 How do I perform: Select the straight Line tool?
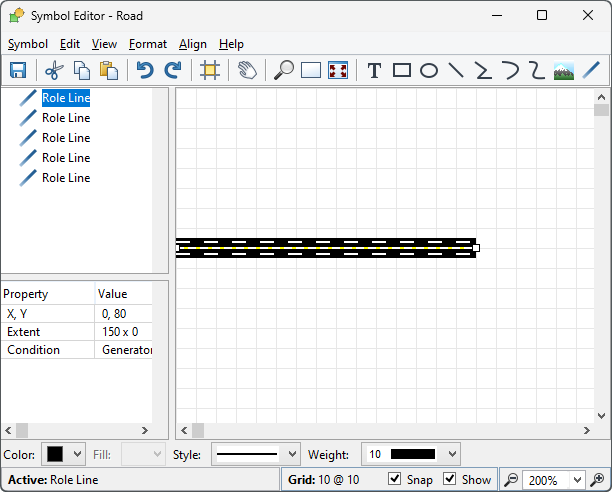pos(456,71)
